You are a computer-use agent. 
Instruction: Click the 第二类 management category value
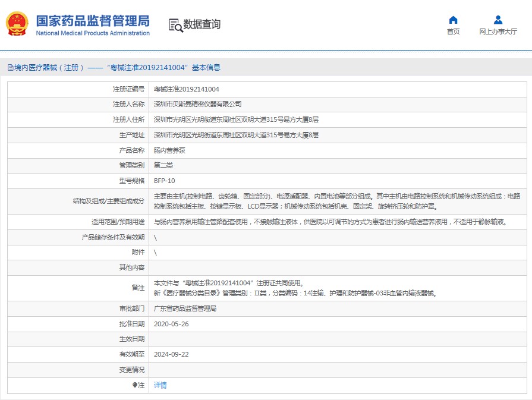163,165
